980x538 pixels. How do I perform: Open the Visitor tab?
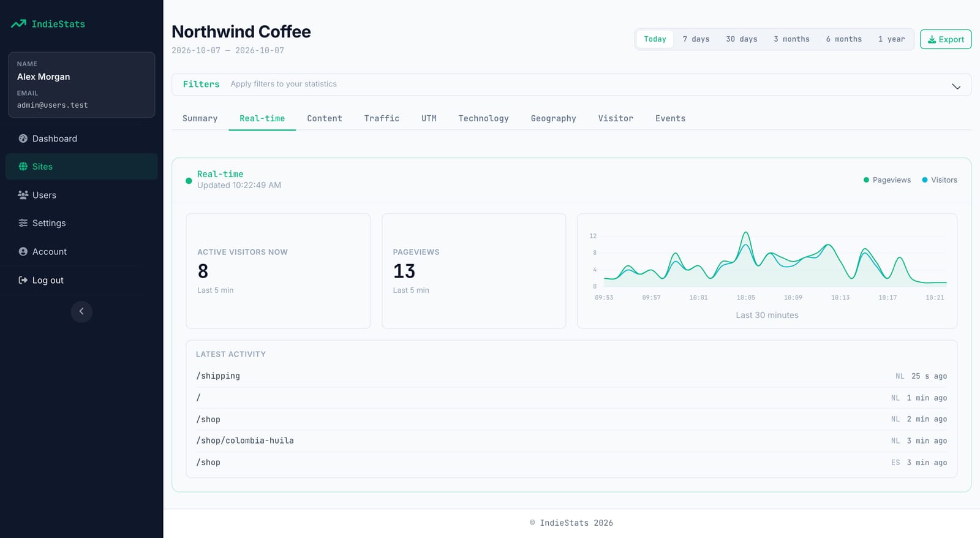[x=616, y=118]
